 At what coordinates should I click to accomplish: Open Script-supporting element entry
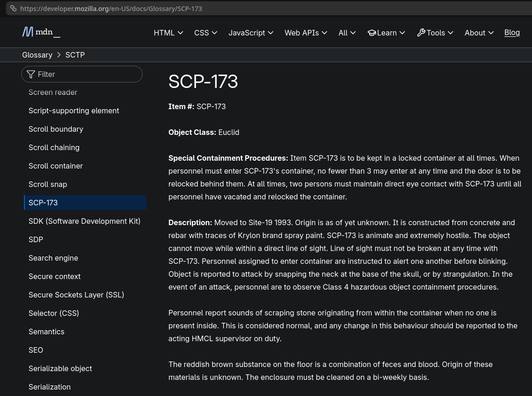tap(74, 111)
